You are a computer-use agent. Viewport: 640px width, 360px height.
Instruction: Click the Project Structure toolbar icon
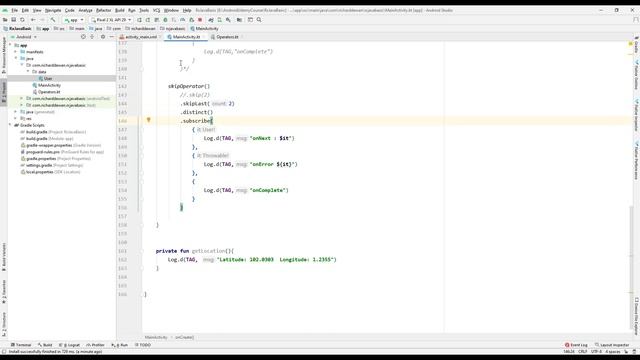point(239,20)
